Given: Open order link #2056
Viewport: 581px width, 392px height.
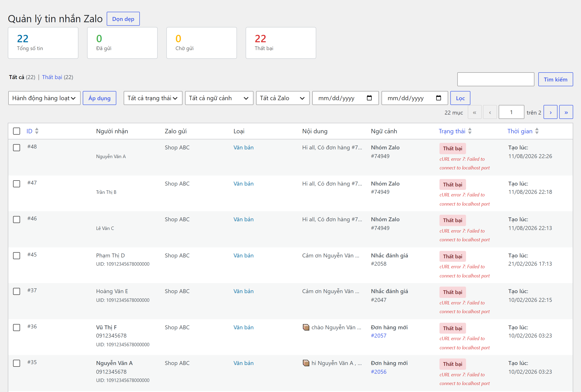Looking at the screenshot, I should [378, 372].
